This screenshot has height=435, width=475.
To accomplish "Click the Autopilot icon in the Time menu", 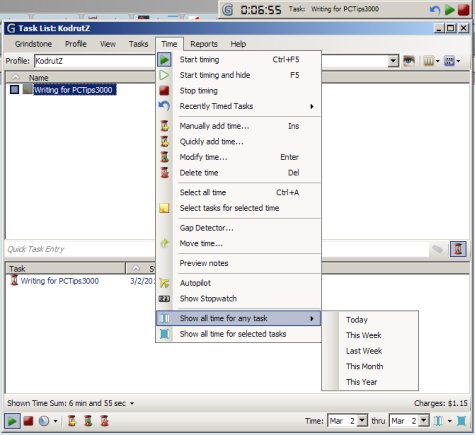I will [x=164, y=283].
